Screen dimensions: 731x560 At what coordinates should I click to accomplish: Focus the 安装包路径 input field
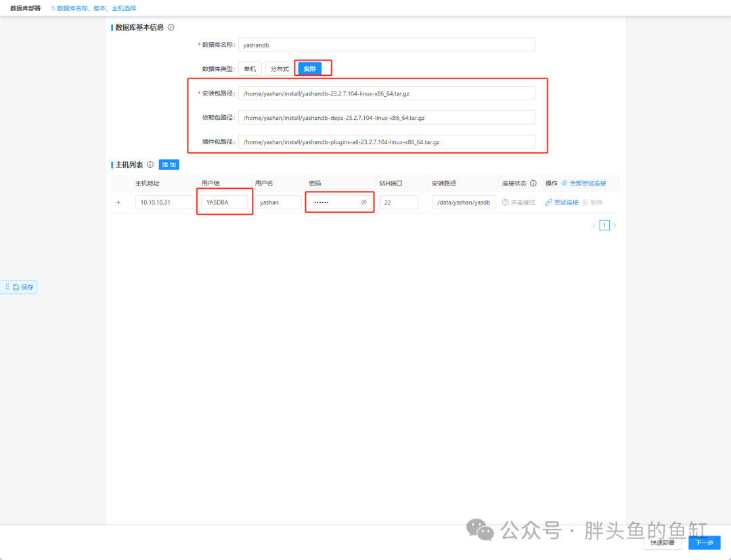point(386,93)
